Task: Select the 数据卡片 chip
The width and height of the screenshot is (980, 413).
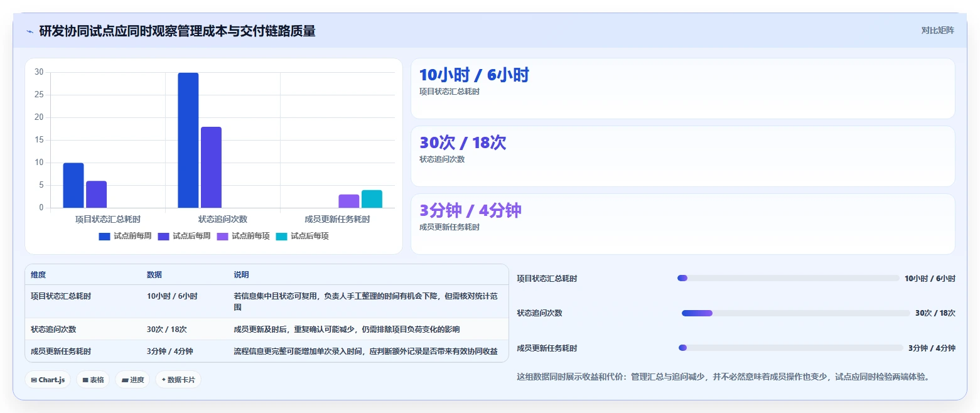Action: pyautogui.click(x=178, y=380)
